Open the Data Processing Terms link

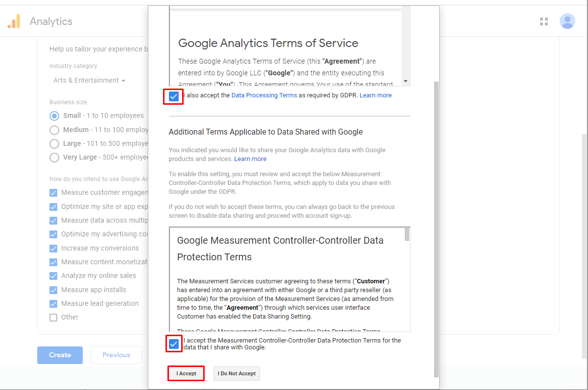tap(264, 95)
